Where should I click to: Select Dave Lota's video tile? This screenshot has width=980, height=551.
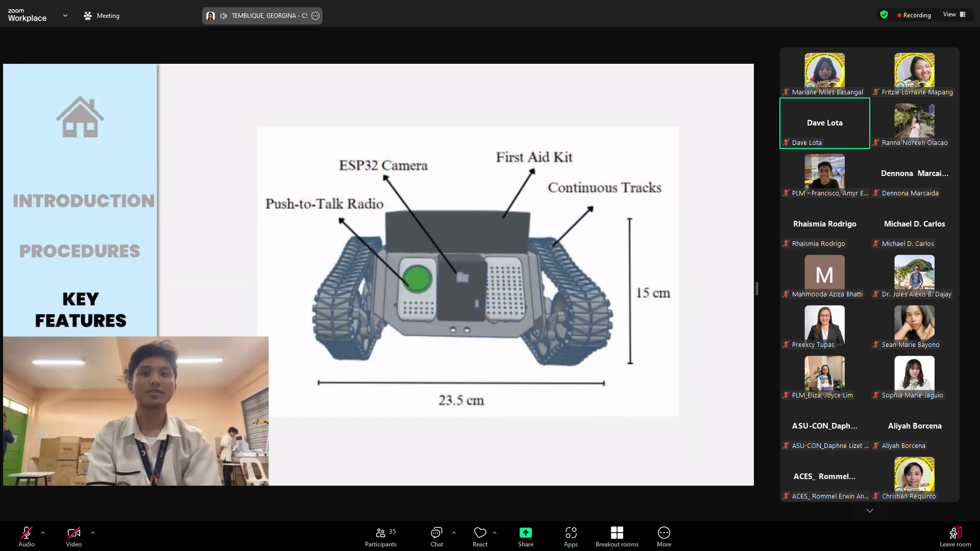click(824, 123)
